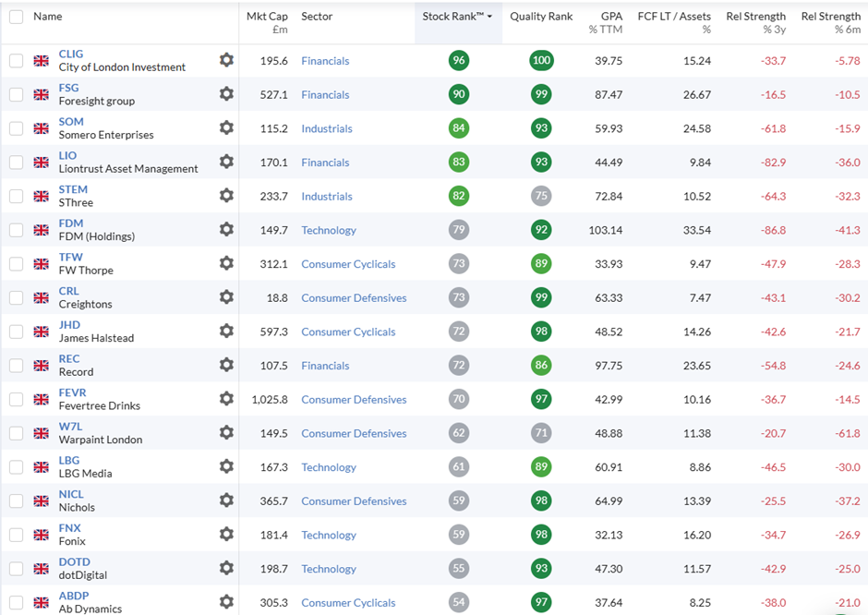Click Warpaint London gear icon
Image resolution: width=868 pixels, height=615 pixels.
[x=226, y=432]
